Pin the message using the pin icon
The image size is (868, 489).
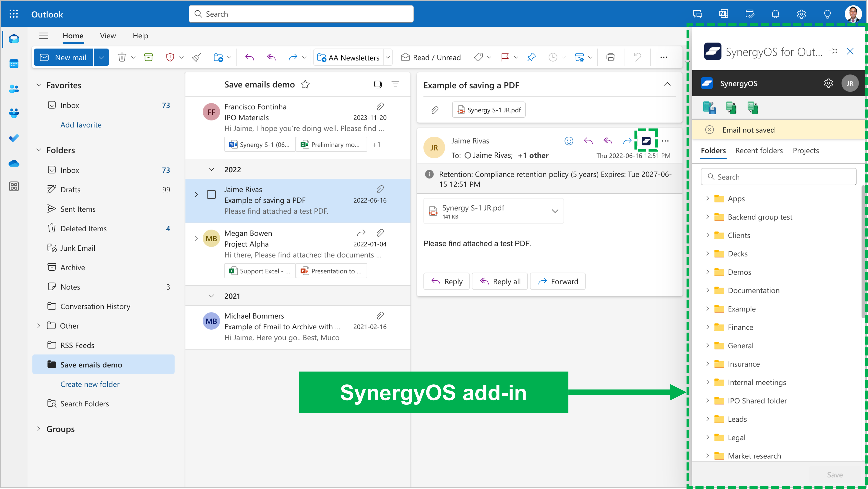pyautogui.click(x=532, y=57)
